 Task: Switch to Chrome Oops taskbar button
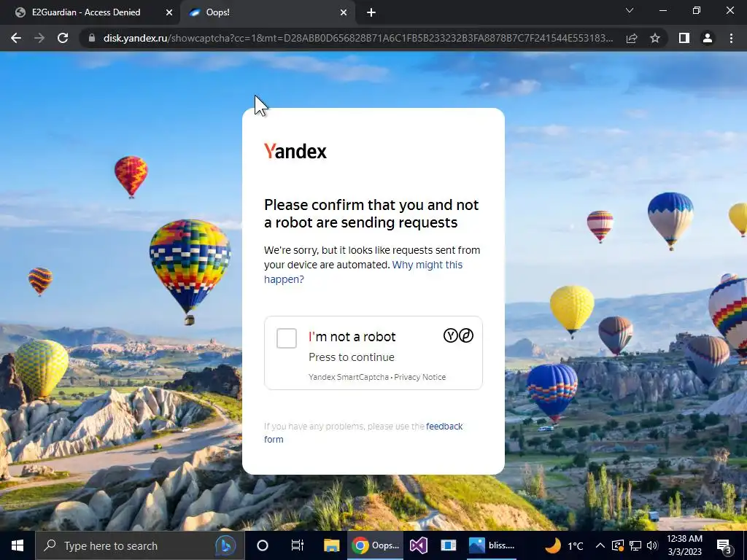click(x=376, y=545)
